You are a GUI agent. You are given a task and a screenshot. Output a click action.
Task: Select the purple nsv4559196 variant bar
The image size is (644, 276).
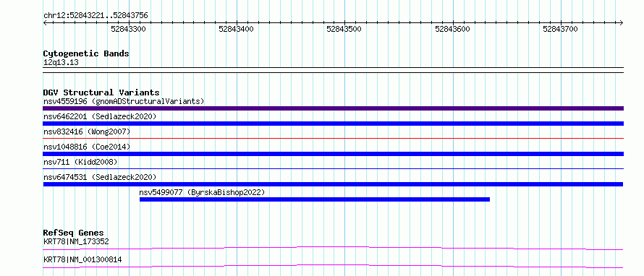[333, 108]
